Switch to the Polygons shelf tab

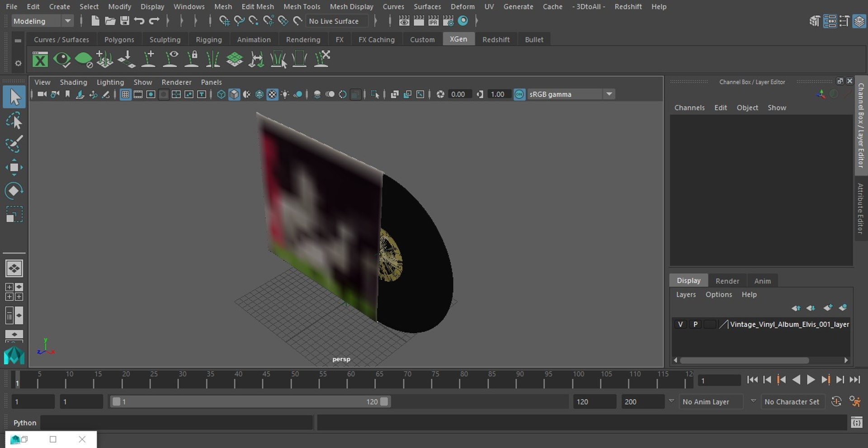[x=119, y=40]
